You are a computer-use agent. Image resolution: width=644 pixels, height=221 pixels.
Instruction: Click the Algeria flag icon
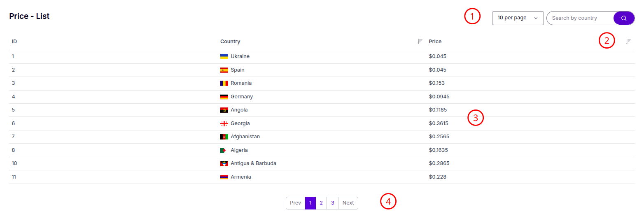(224, 150)
